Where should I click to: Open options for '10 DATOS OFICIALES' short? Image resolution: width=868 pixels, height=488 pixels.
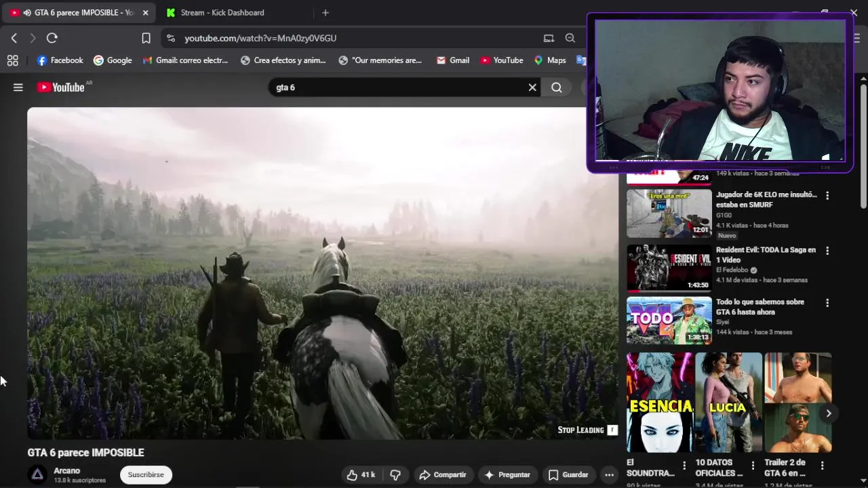[x=753, y=466]
